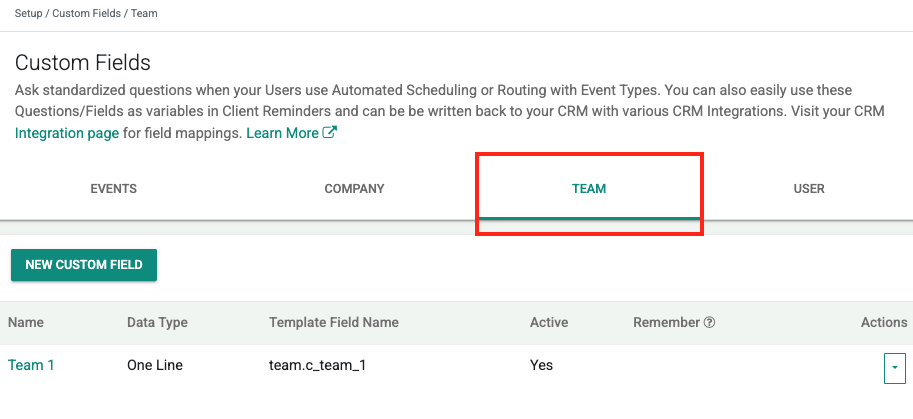
Task: Click the team.c_team_1 template field value
Action: click(317, 365)
